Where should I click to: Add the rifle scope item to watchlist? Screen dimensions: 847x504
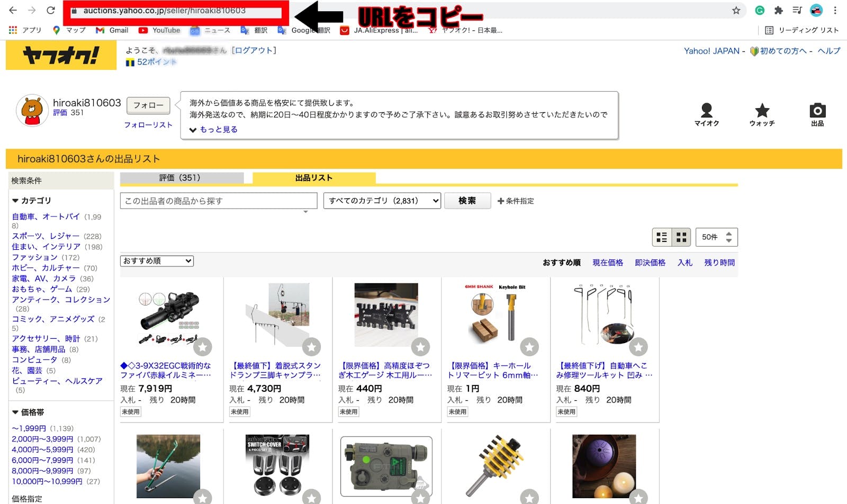pos(202,347)
